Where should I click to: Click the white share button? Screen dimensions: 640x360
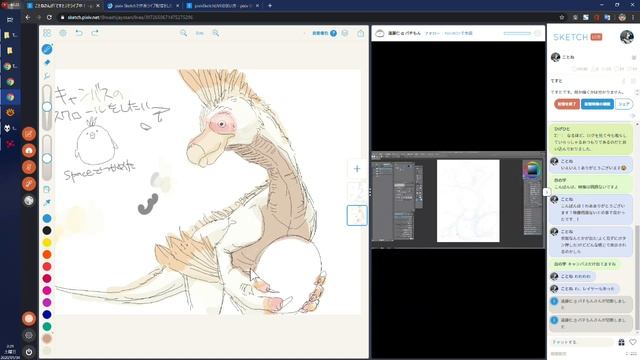pos(623,104)
